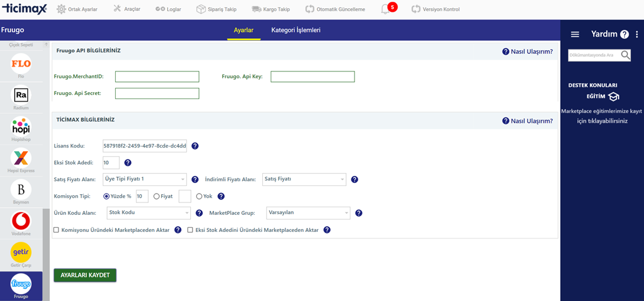Viewport: 644px width, 301px height.
Task: Select Fiyat commission radio
Action: coord(156,197)
